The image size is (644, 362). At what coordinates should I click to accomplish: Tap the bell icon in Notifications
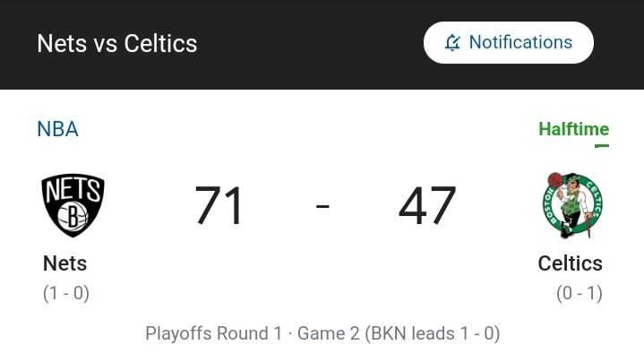click(x=452, y=42)
